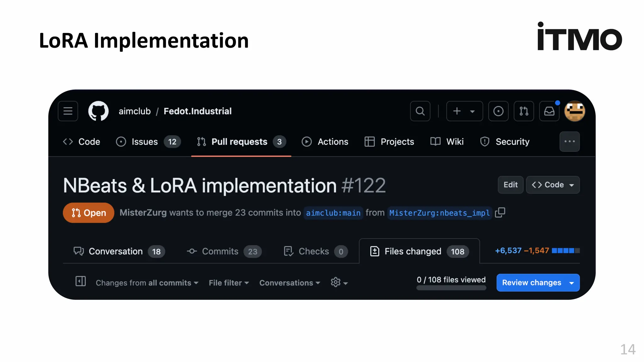Open the Issues tab
The image size is (644, 362).
148,142
